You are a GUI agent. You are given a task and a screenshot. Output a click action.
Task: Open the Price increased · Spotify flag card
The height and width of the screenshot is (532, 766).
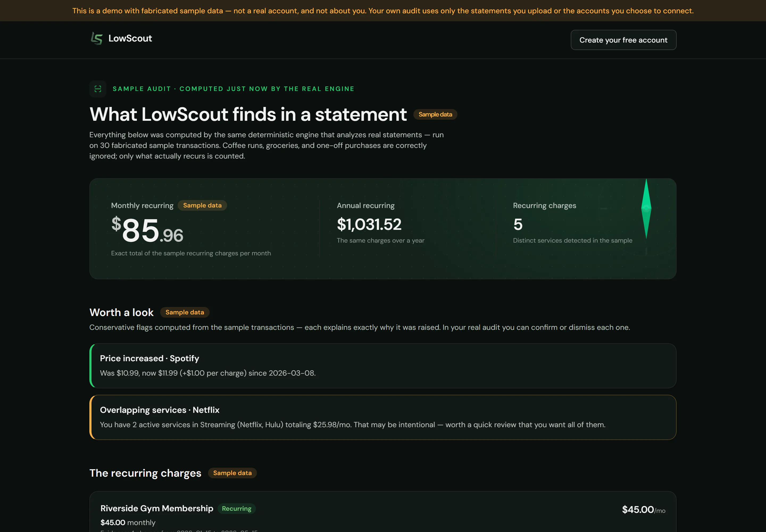tap(383, 366)
